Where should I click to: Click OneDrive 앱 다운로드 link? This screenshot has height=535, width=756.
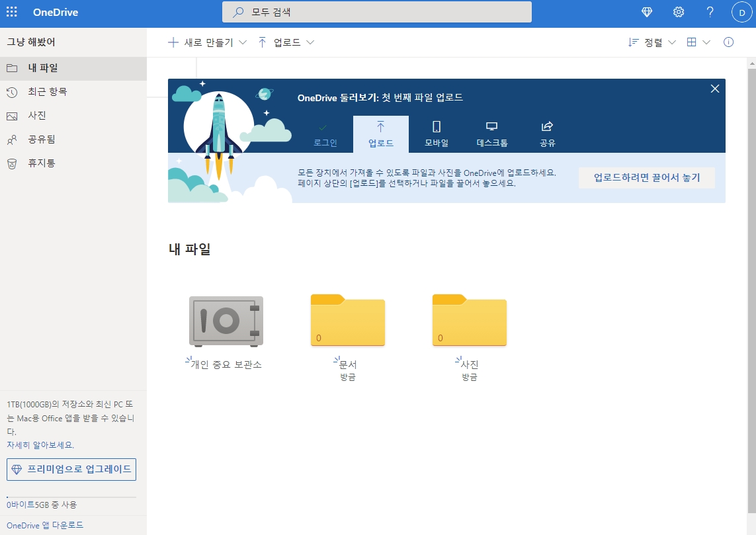tap(45, 525)
